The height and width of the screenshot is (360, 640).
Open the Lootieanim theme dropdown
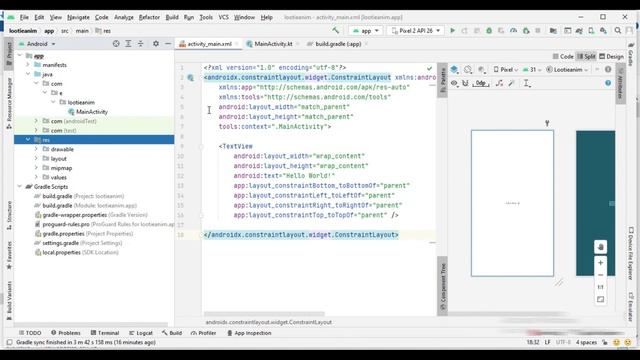click(567, 70)
